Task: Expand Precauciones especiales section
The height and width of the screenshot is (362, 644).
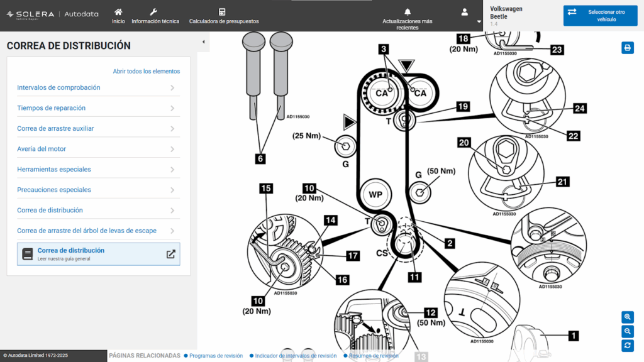Action: pos(97,190)
